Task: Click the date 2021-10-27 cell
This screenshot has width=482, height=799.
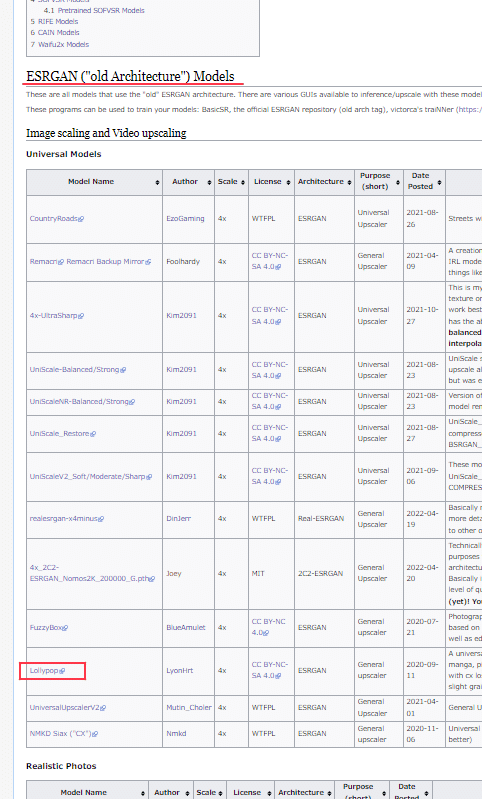Action: coord(422,315)
